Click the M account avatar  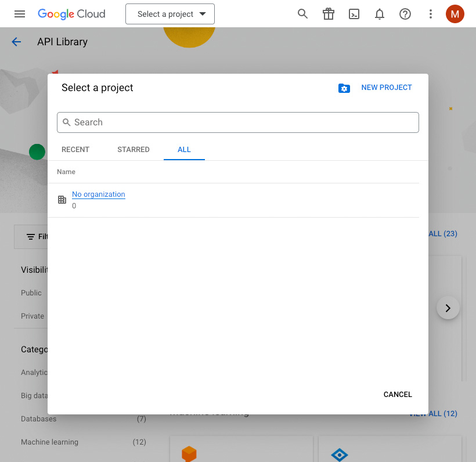pos(455,14)
